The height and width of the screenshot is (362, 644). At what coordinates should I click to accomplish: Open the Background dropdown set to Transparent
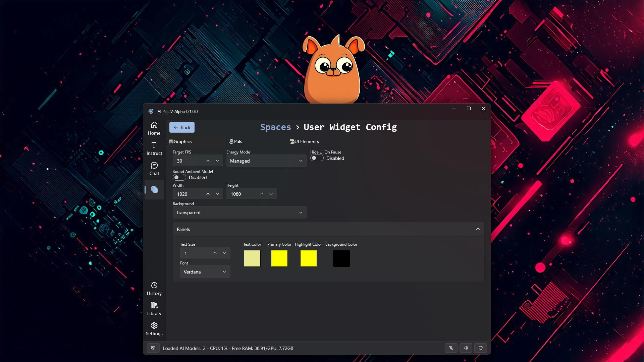click(x=239, y=212)
